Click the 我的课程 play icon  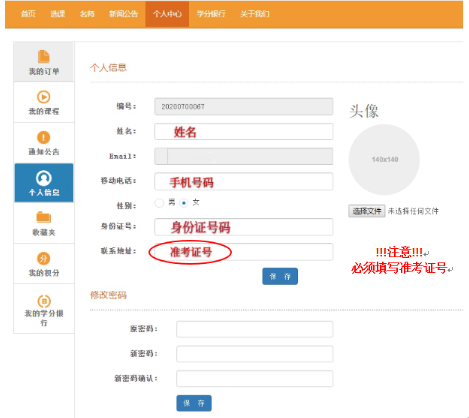click(44, 97)
